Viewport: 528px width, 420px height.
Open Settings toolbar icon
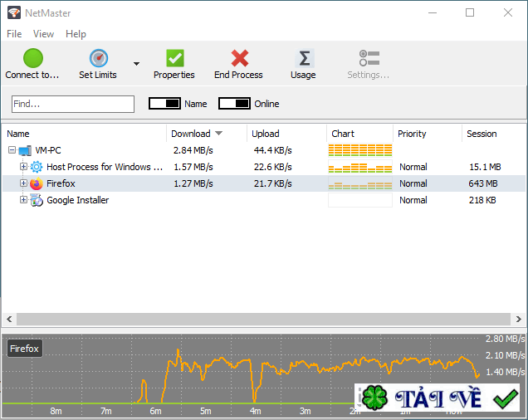369,58
